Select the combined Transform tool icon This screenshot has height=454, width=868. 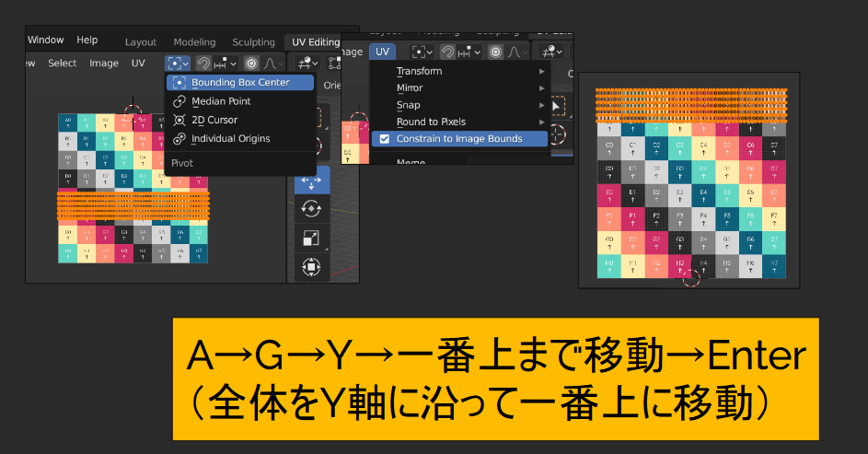pos(312,267)
